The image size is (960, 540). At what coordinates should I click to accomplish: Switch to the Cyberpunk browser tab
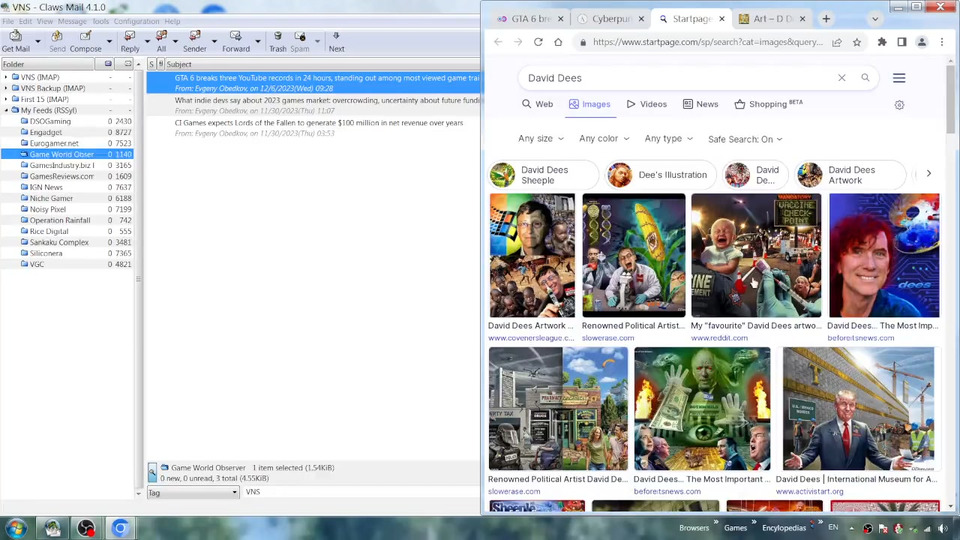pos(611,19)
